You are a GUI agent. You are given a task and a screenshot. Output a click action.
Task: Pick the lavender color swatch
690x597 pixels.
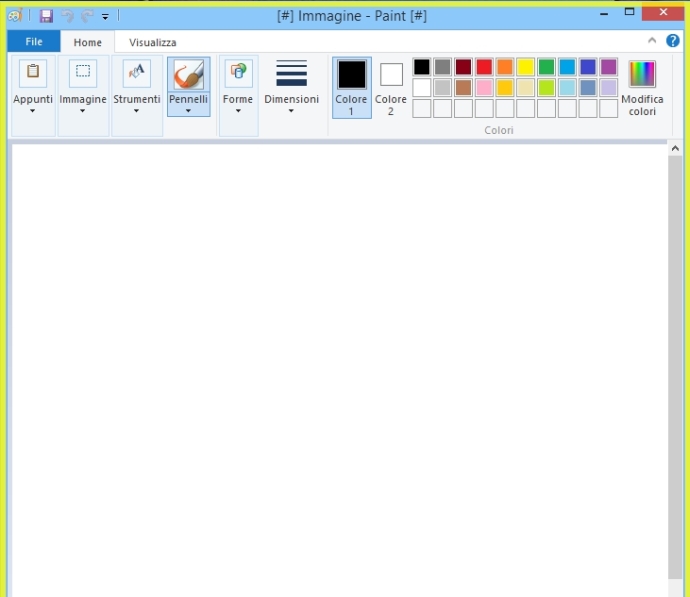tap(609, 88)
